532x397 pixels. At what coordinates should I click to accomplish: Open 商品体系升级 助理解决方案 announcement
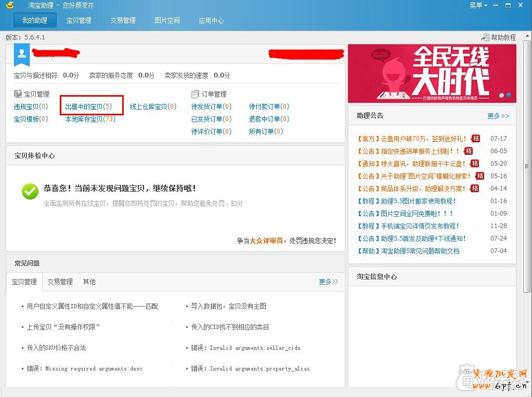pyautogui.click(x=411, y=189)
